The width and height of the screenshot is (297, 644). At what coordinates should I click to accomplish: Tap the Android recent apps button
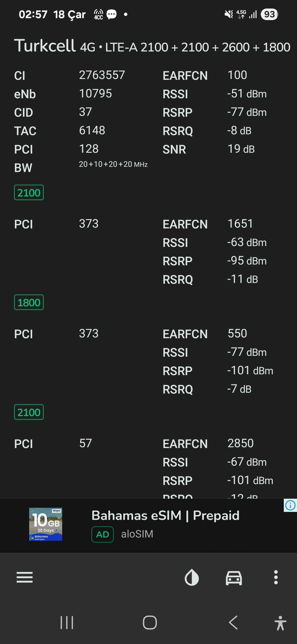click(x=67, y=623)
